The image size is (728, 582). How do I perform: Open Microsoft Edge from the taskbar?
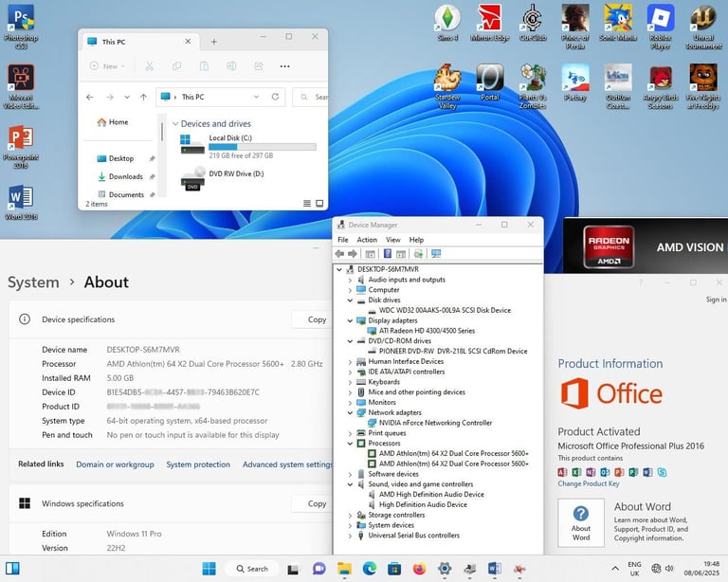point(370,569)
